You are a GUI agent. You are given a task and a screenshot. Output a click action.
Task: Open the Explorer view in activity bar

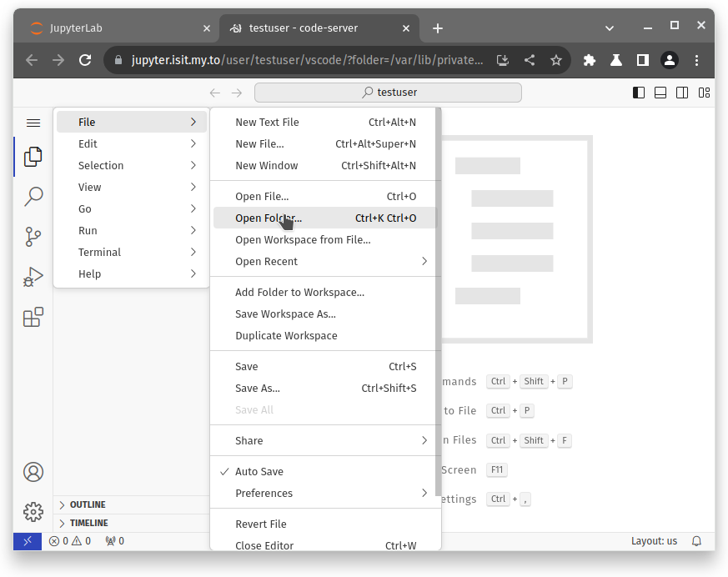[x=33, y=157]
